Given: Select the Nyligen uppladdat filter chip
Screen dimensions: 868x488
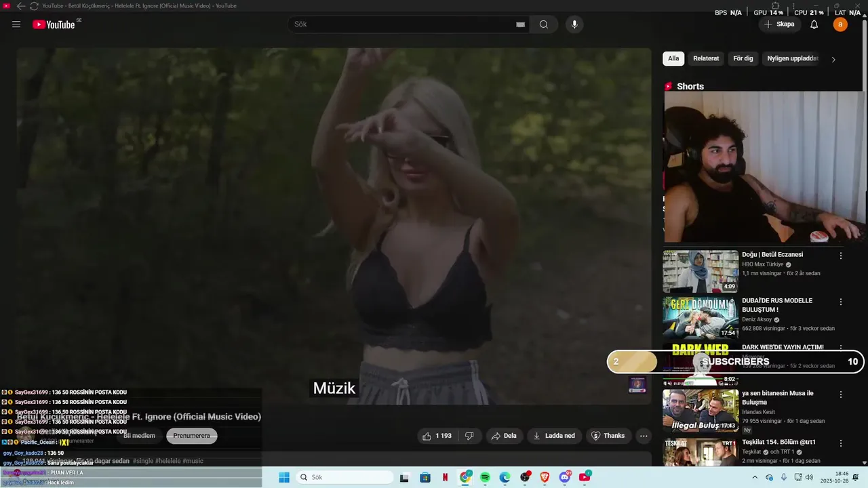Looking at the screenshot, I should tap(793, 59).
